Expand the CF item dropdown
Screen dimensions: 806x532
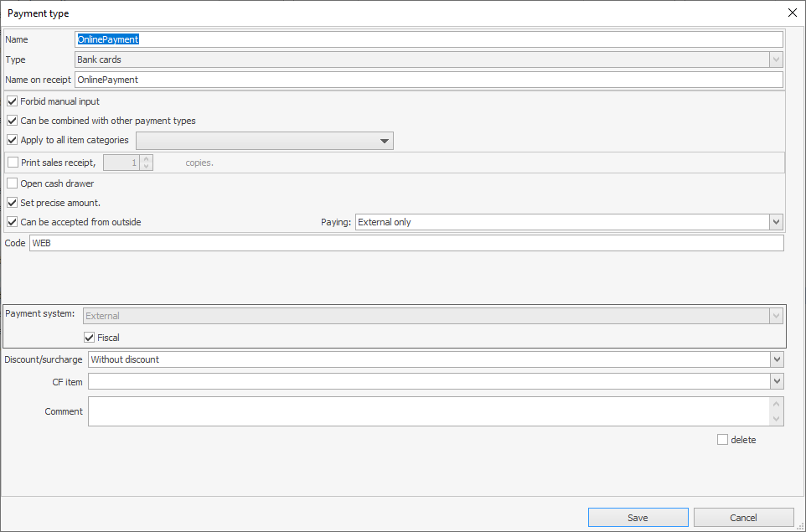pyautogui.click(x=776, y=381)
